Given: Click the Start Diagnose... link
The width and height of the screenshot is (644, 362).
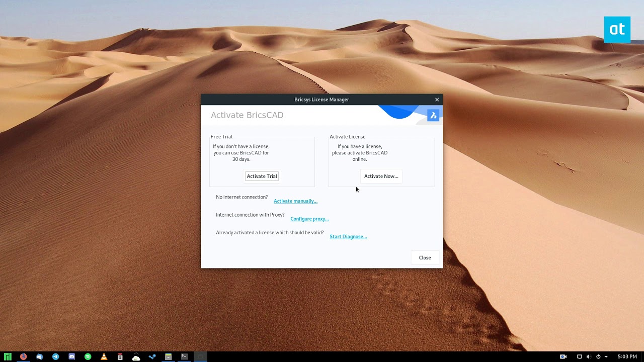Looking at the screenshot, I should coord(348,236).
